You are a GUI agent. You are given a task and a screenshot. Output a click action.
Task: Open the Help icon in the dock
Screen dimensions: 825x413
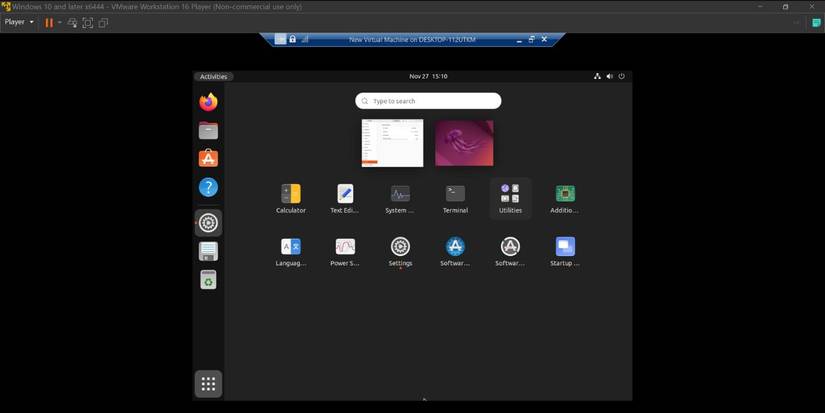[208, 187]
